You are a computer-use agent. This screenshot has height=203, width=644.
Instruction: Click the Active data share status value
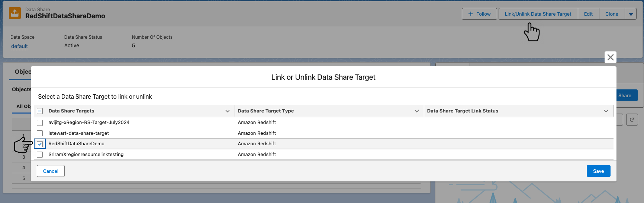pos(72,45)
